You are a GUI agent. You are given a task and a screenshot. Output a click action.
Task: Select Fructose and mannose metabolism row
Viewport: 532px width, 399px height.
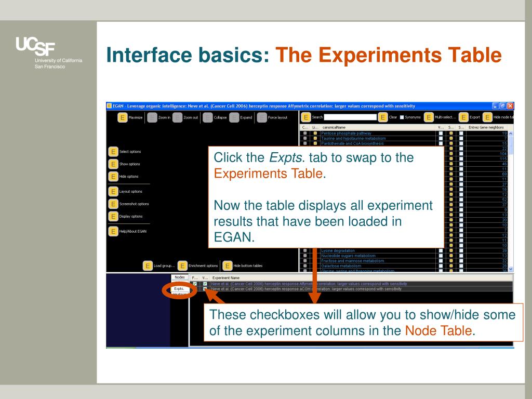coord(404,261)
